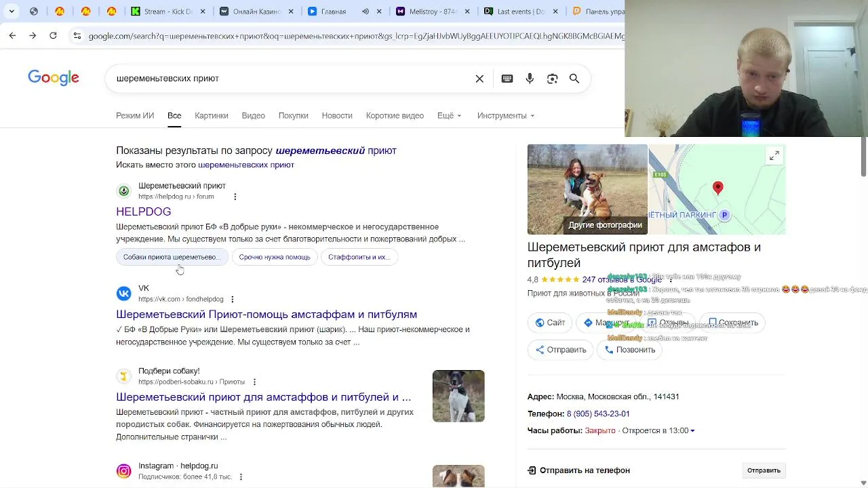The image size is (868, 488).
Task: Open the Покупки results tab
Action: [294, 115]
